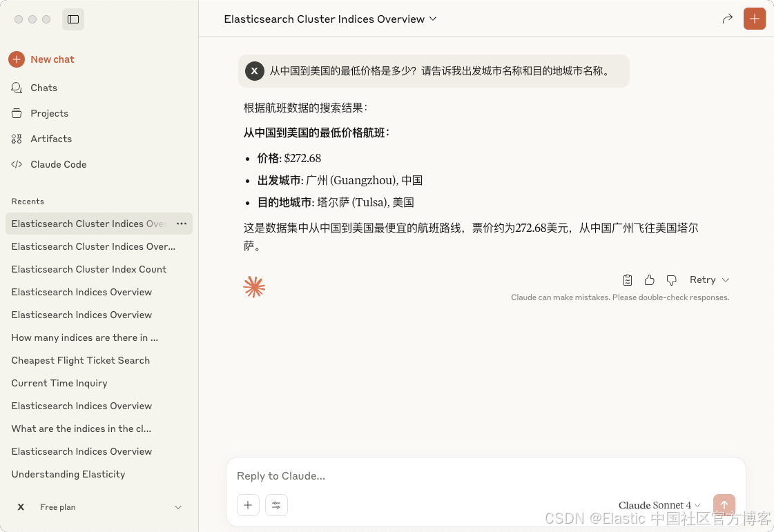Open Cheapest Flight Ticket Search chat
This screenshot has height=532, width=774.
pos(81,360)
